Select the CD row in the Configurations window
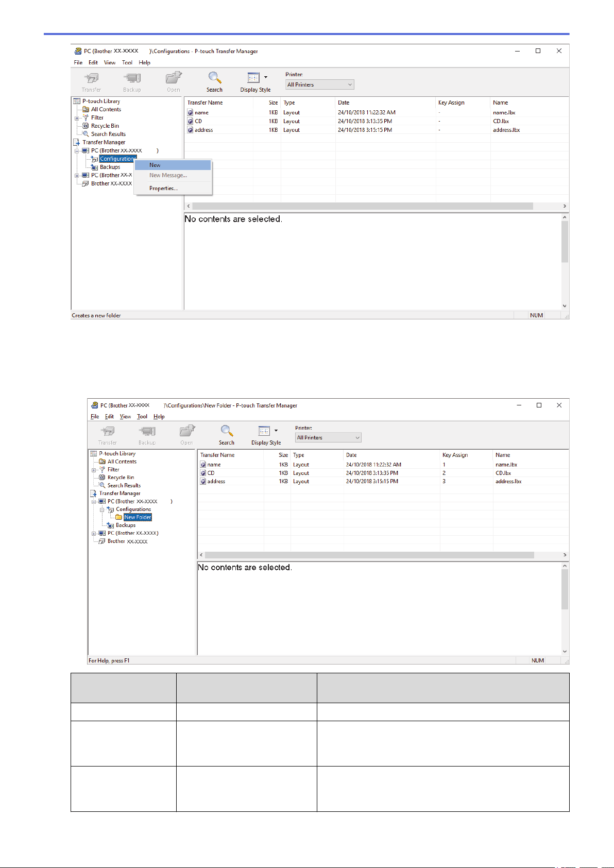The image size is (614, 868). pos(376,121)
